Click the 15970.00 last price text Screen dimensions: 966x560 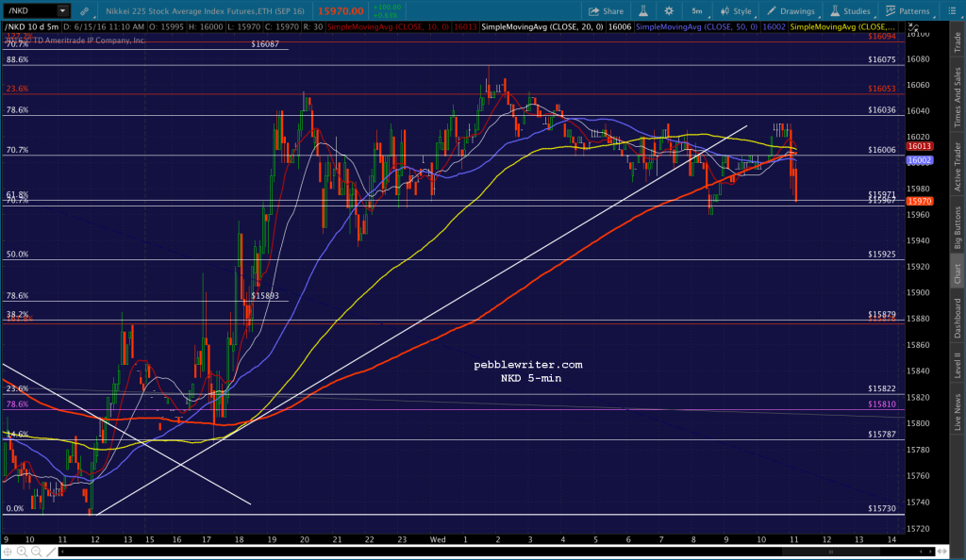tap(341, 11)
